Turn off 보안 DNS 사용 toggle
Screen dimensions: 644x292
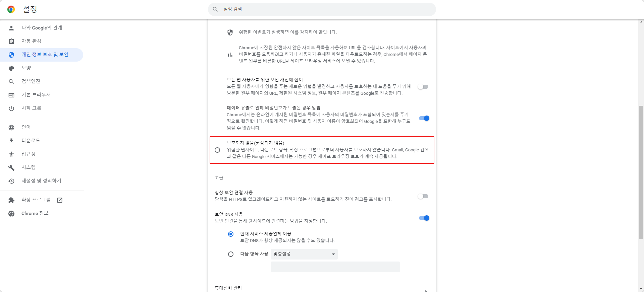[x=424, y=218]
